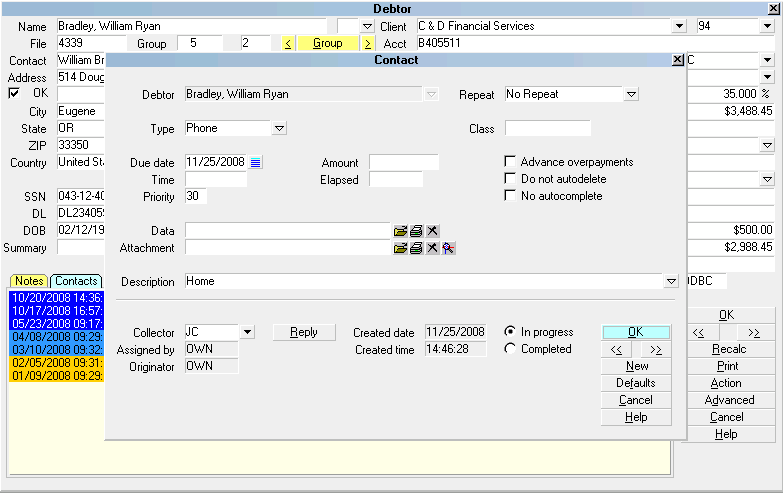
Task: Select the Completed radio button
Action: (x=510, y=349)
